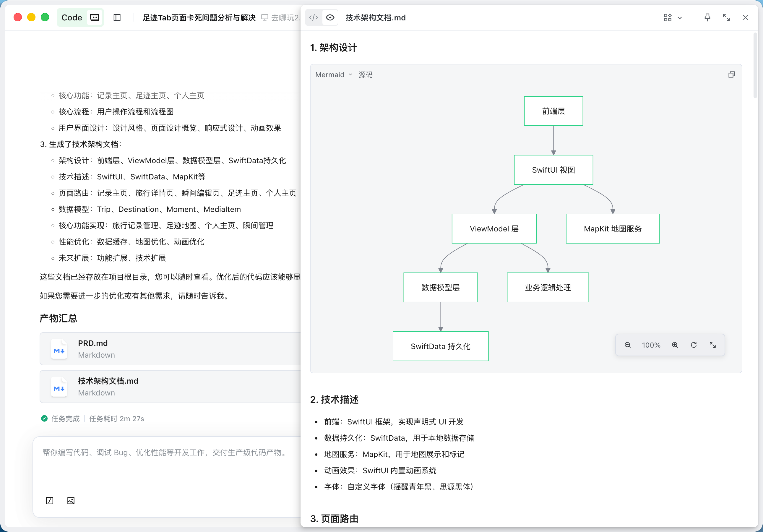
Task: Zoom in the diagram
Action: [x=675, y=345]
